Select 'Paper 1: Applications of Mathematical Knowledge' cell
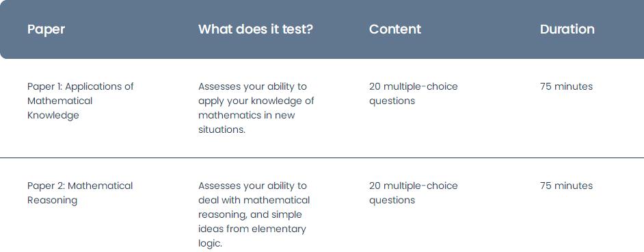The image size is (644, 252). 81,101
